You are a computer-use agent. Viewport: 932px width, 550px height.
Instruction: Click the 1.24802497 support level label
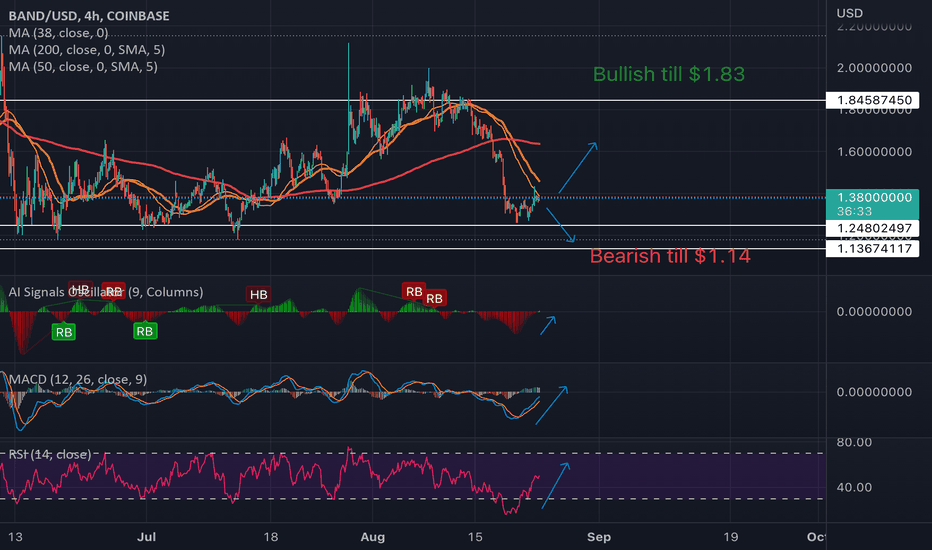(873, 228)
